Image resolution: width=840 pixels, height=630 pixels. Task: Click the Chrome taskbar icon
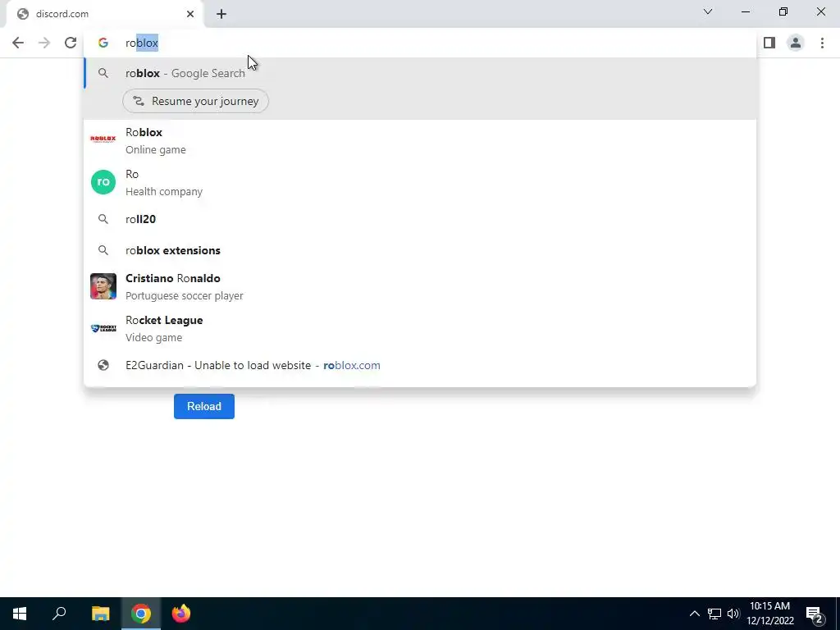point(141,614)
